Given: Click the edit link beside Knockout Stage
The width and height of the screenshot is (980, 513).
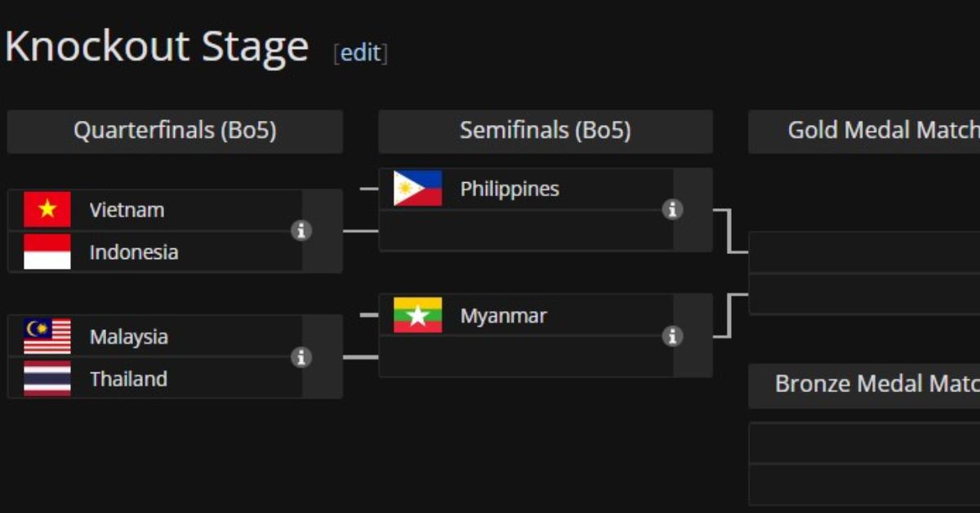Looking at the screenshot, I should (x=360, y=53).
